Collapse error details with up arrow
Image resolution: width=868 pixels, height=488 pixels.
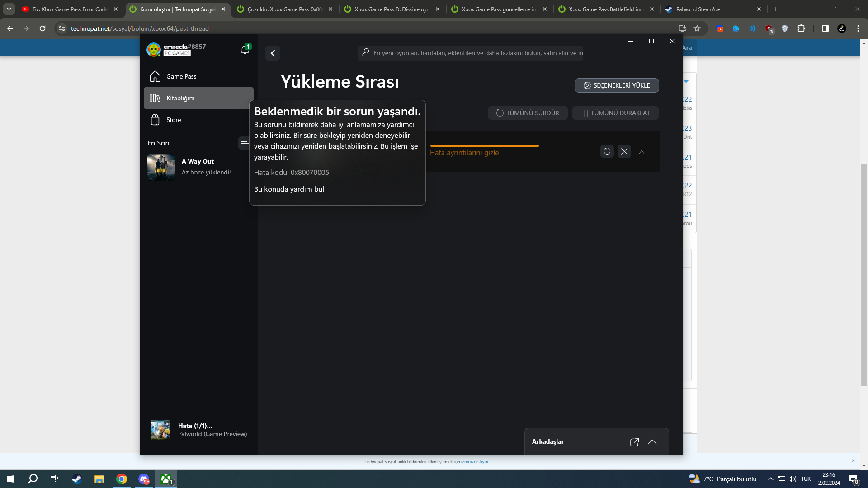click(642, 152)
